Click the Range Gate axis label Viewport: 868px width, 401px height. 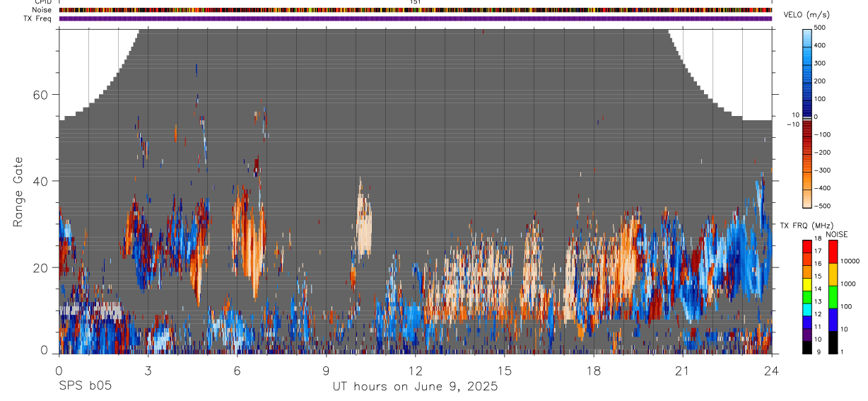(x=18, y=192)
